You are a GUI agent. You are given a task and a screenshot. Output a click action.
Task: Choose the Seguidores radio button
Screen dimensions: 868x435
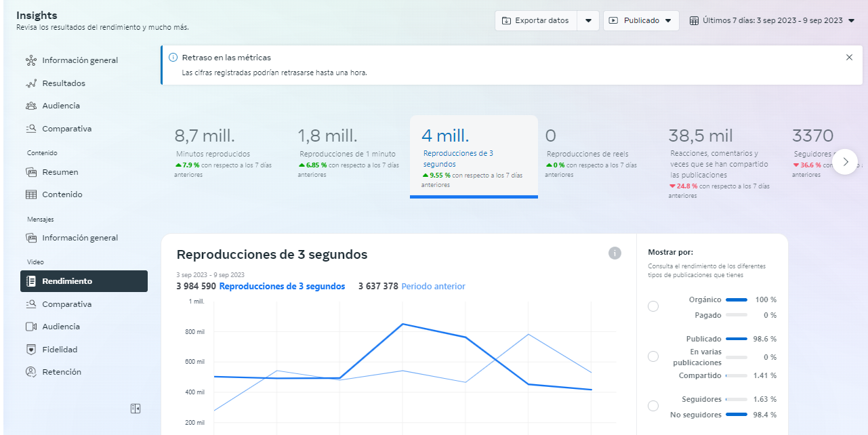click(x=653, y=405)
